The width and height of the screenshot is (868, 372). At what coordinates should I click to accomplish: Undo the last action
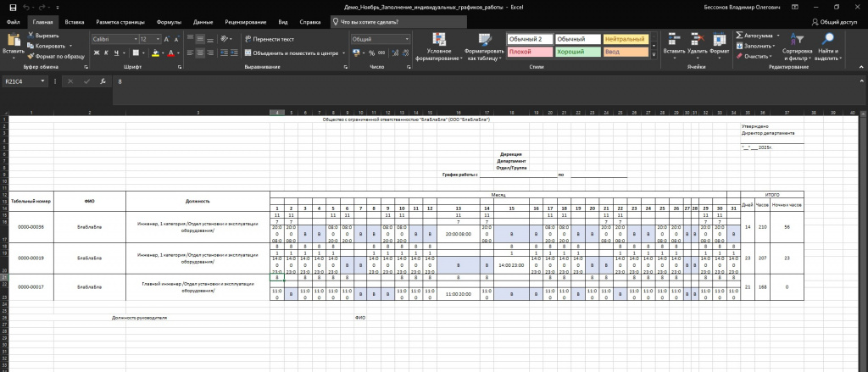[x=26, y=7]
